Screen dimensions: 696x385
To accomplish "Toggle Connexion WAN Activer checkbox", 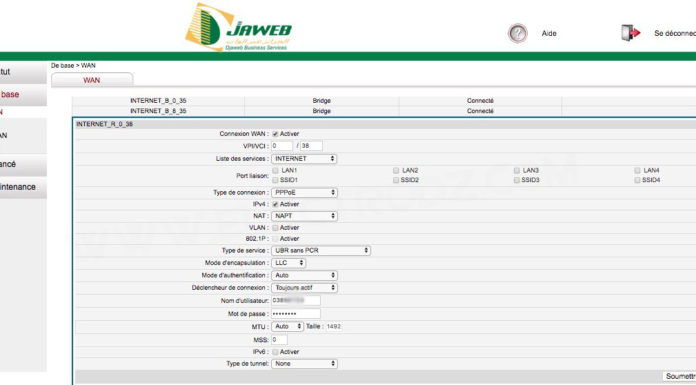I will [x=275, y=134].
